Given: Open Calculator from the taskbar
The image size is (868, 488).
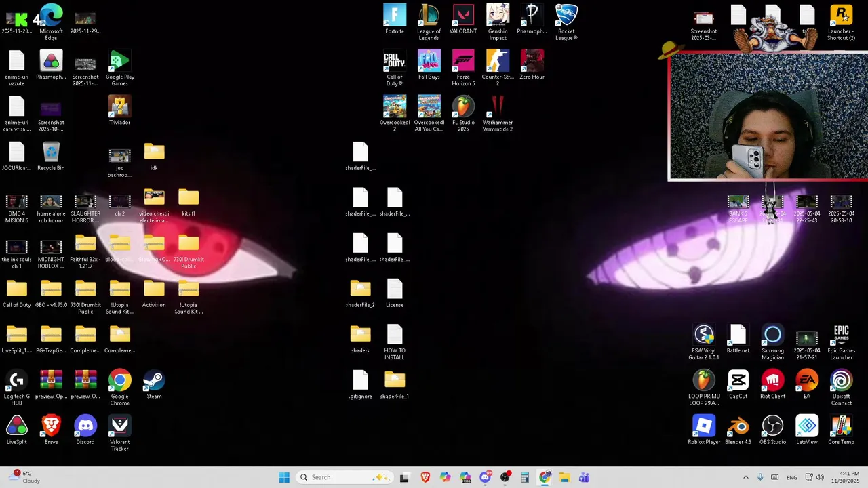Looking at the screenshot, I should pos(525,477).
